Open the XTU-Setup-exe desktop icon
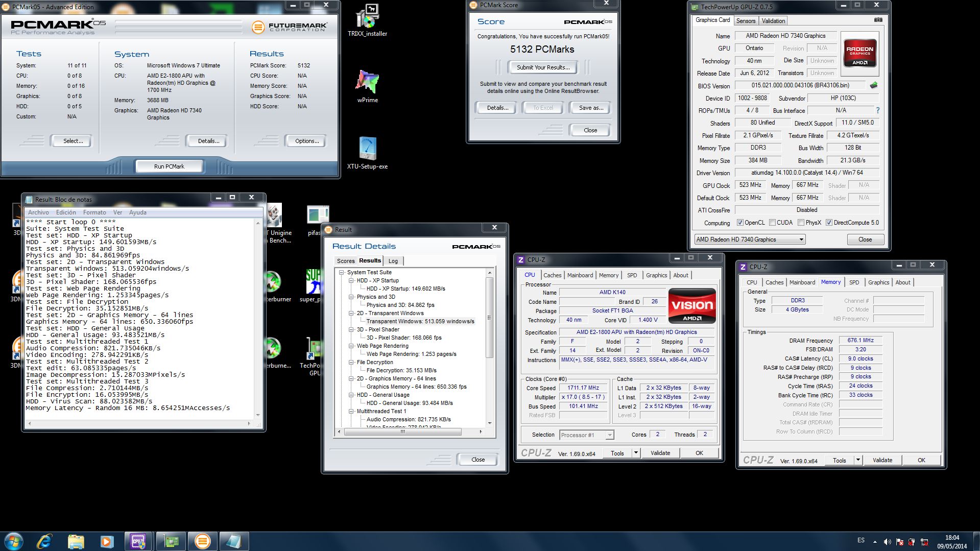Viewport: 980px width, 551px height. (367, 152)
